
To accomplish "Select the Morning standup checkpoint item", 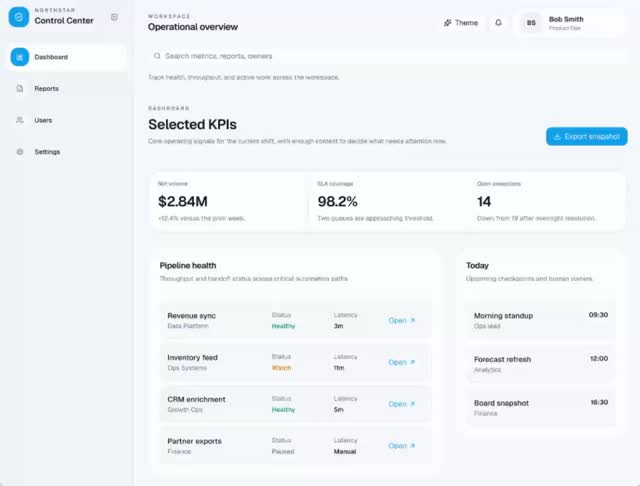I will [x=541, y=320].
